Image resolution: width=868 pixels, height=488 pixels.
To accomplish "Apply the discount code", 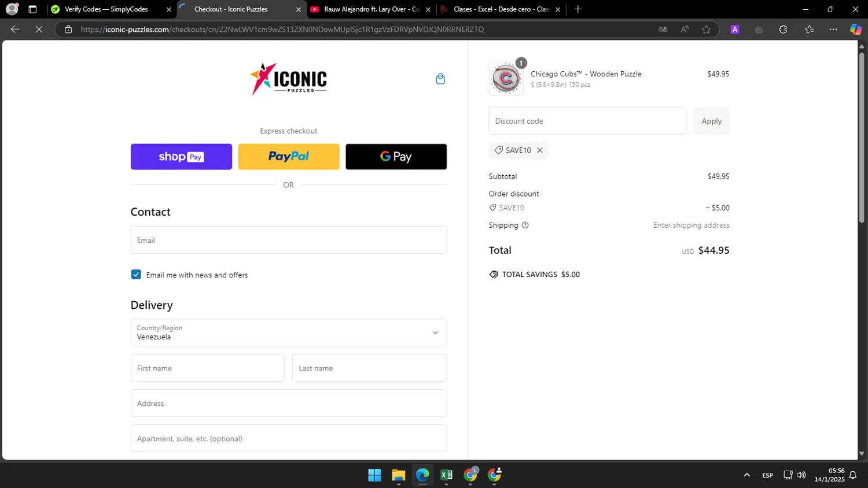I will (x=711, y=121).
